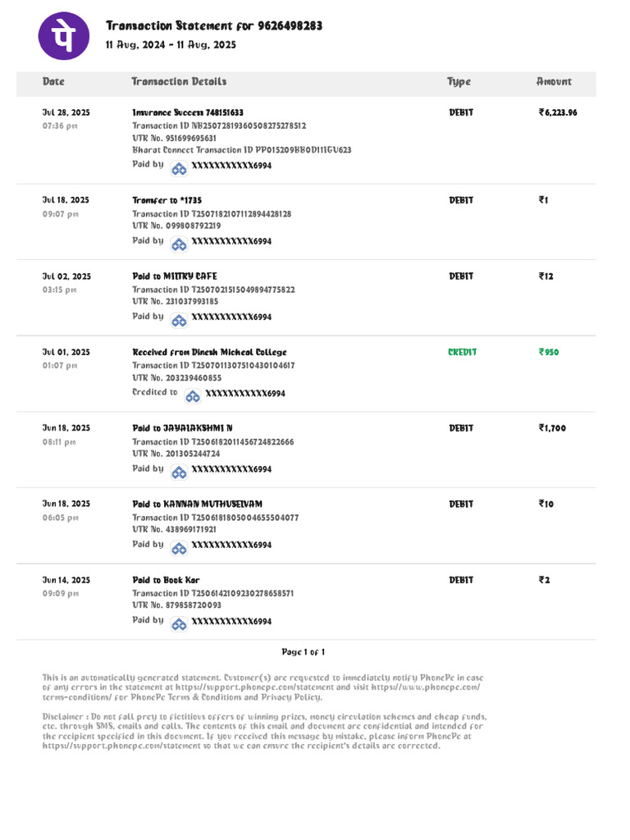630x840 pixels.
Task: Click the ₹6,223.96 amount
Action: click(558, 112)
